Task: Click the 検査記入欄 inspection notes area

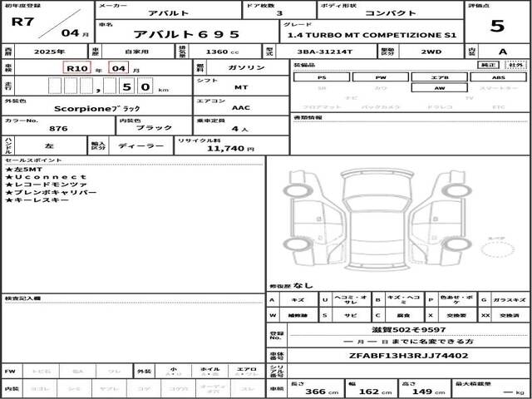Action: (133, 332)
